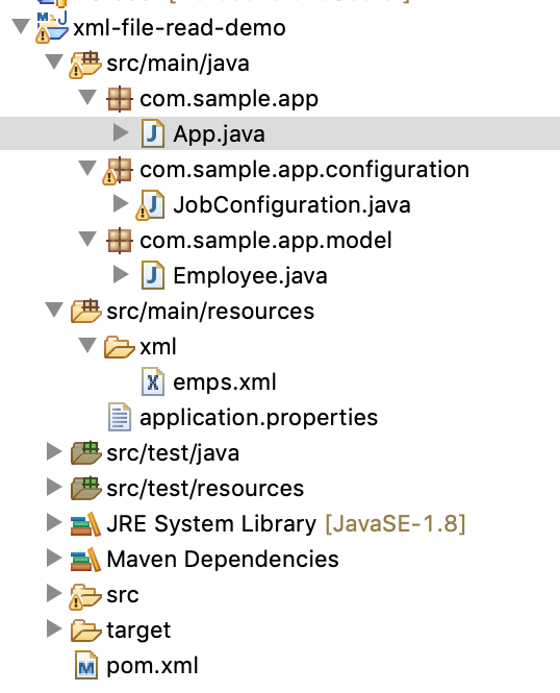Collapse the xml folder under resources
560x693 pixels.
[88, 345]
